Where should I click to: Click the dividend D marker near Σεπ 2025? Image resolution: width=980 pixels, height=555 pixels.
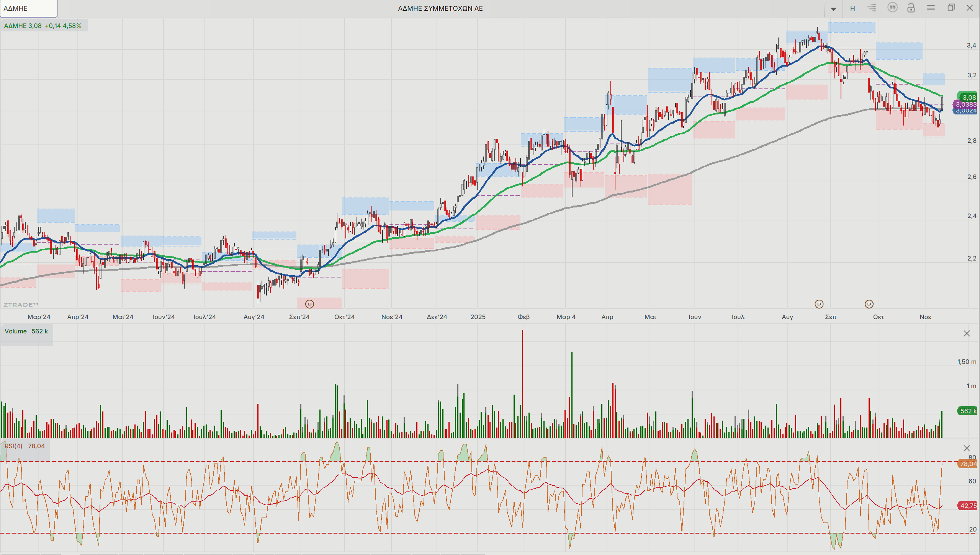pos(819,304)
